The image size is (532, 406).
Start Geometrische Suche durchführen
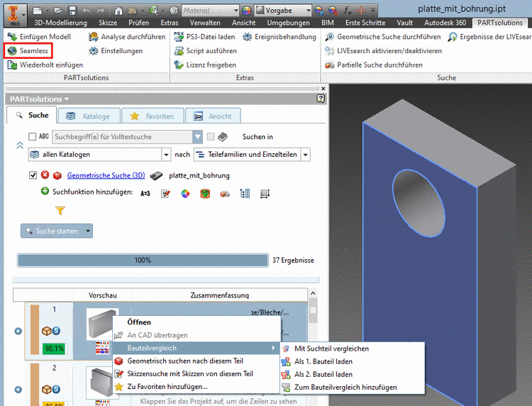point(383,37)
